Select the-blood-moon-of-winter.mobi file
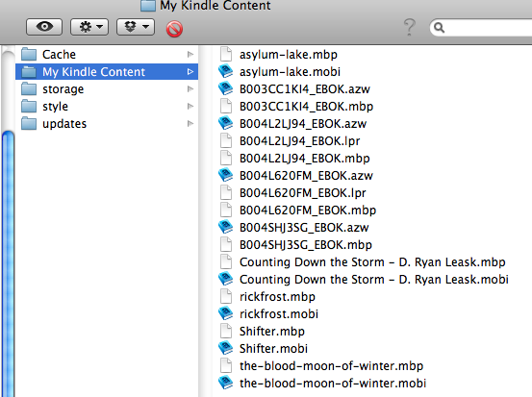Image resolution: width=532 pixels, height=397 pixels. [333, 383]
